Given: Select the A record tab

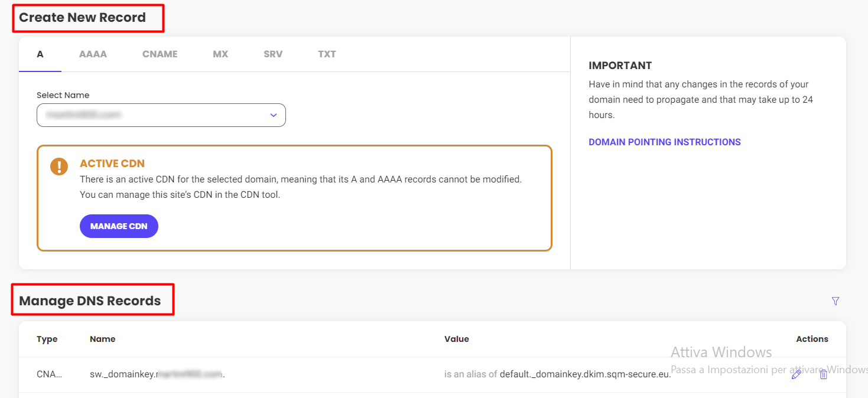Looking at the screenshot, I should coord(40,54).
